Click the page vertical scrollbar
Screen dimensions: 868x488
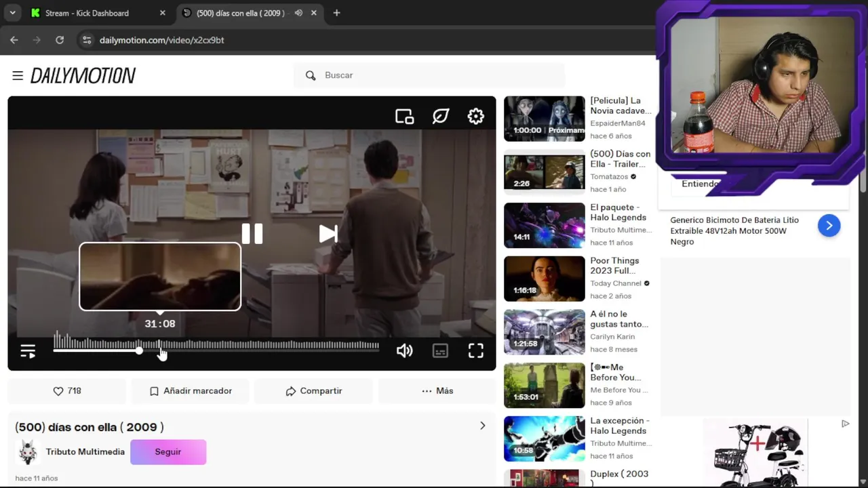point(863,183)
